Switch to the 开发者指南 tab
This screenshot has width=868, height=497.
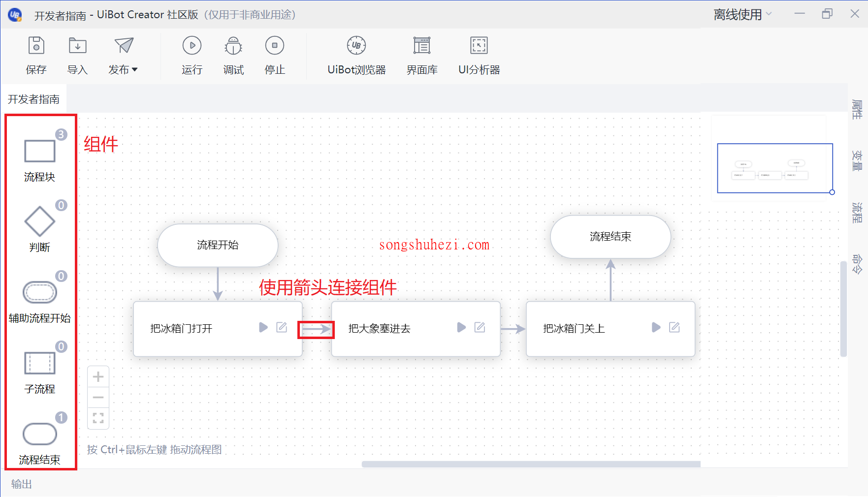tap(33, 99)
